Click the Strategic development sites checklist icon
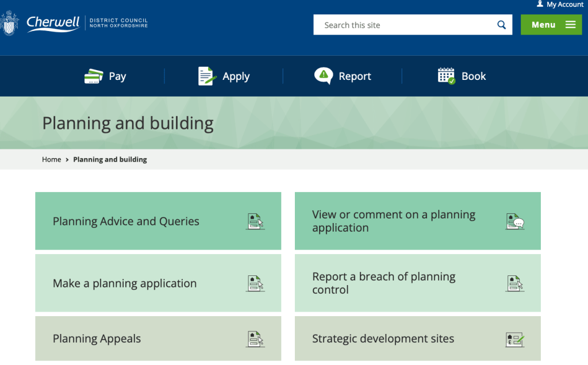Image resolution: width=588 pixels, height=365 pixels. click(514, 339)
